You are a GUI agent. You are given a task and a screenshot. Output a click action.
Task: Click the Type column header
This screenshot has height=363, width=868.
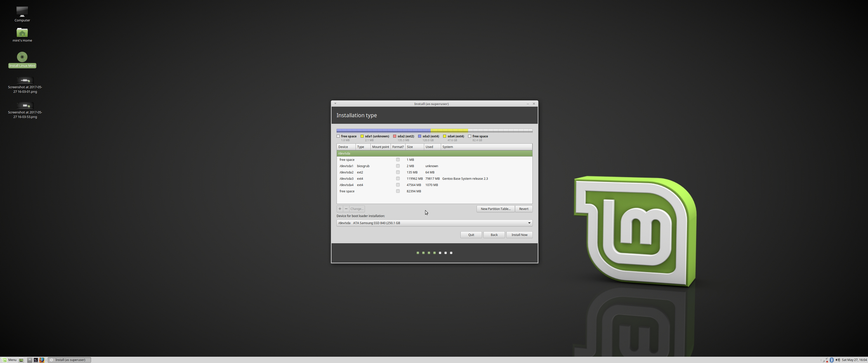pyautogui.click(x=363, y=147)
